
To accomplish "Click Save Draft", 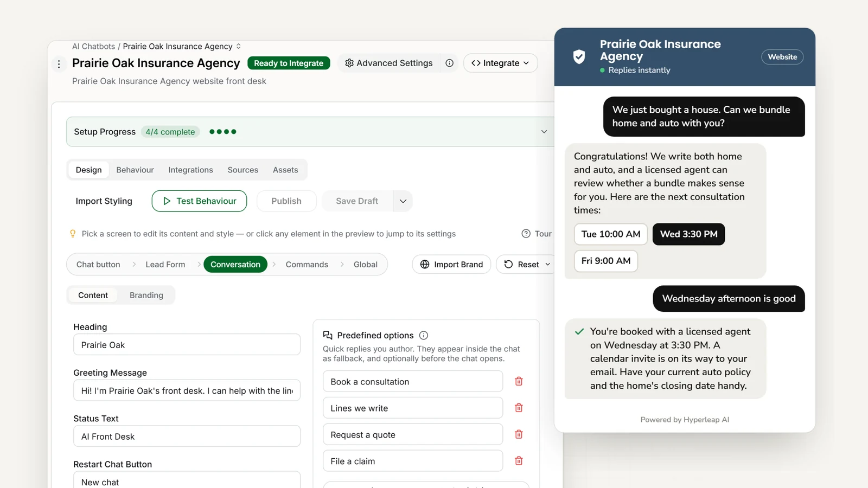I will pyautogui.click(x=357, y=201).
